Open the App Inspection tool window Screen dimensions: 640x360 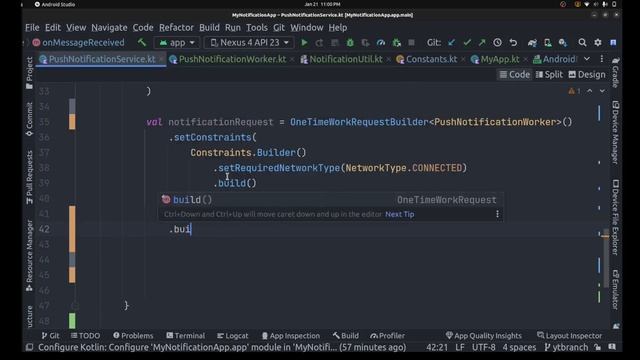[291, 336]
